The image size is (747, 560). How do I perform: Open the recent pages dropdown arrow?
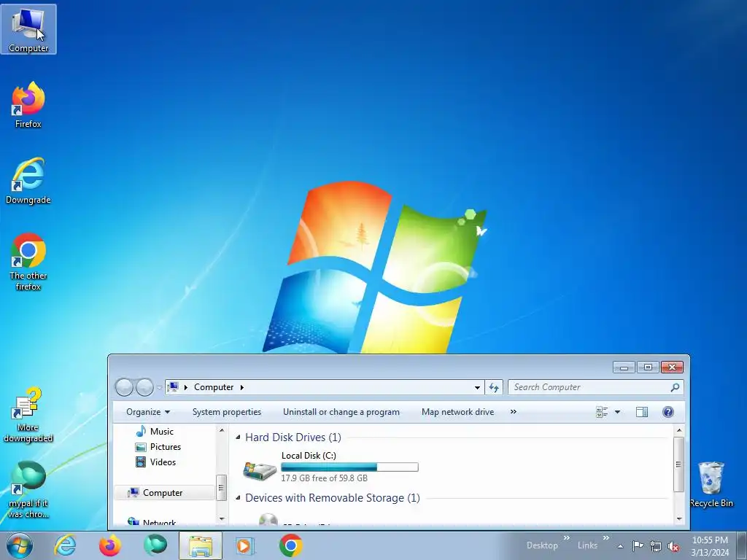[160, 388]
